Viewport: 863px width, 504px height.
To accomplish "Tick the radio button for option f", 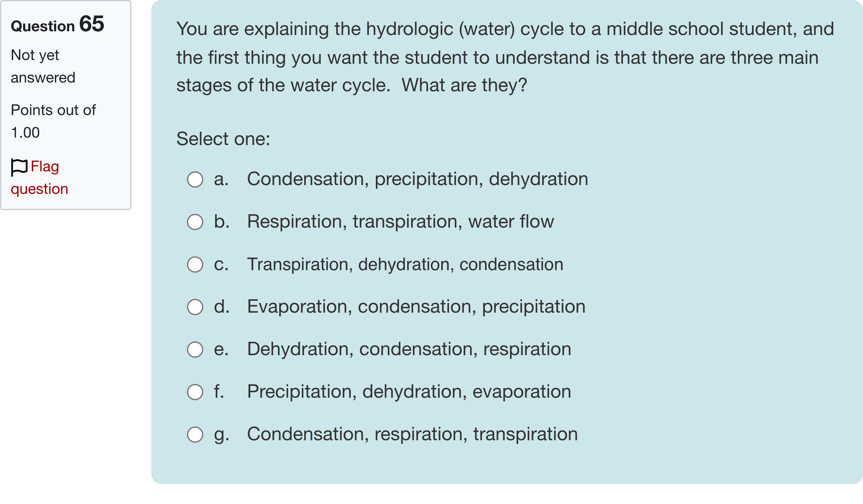I will click(x=195, y=392).
